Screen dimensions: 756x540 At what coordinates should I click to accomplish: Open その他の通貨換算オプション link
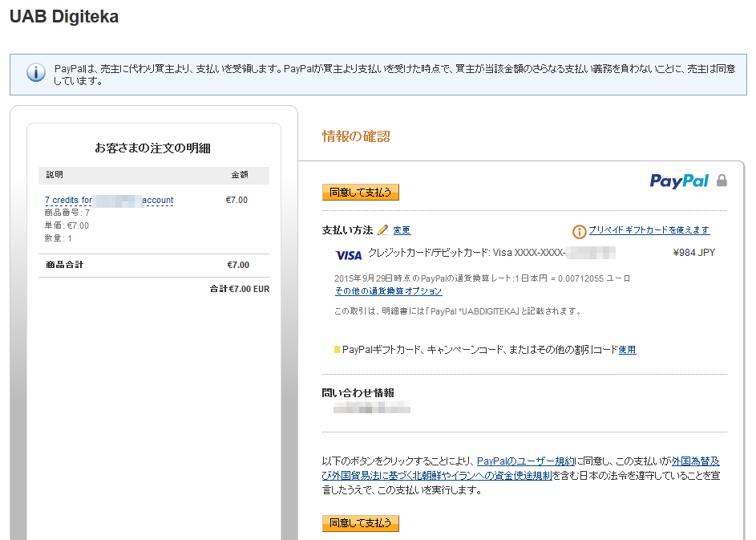click(388, 291)
